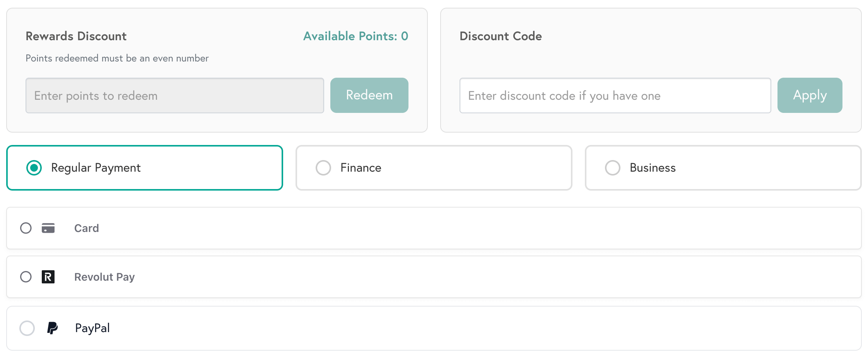Click the Redeem button
The height and width of the screenshot is (358, 868).
point(369,95)
